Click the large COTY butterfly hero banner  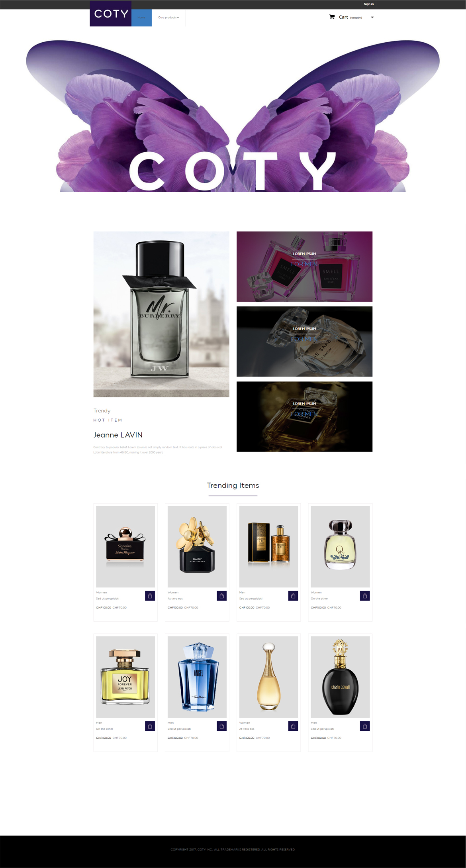[233, 116]
